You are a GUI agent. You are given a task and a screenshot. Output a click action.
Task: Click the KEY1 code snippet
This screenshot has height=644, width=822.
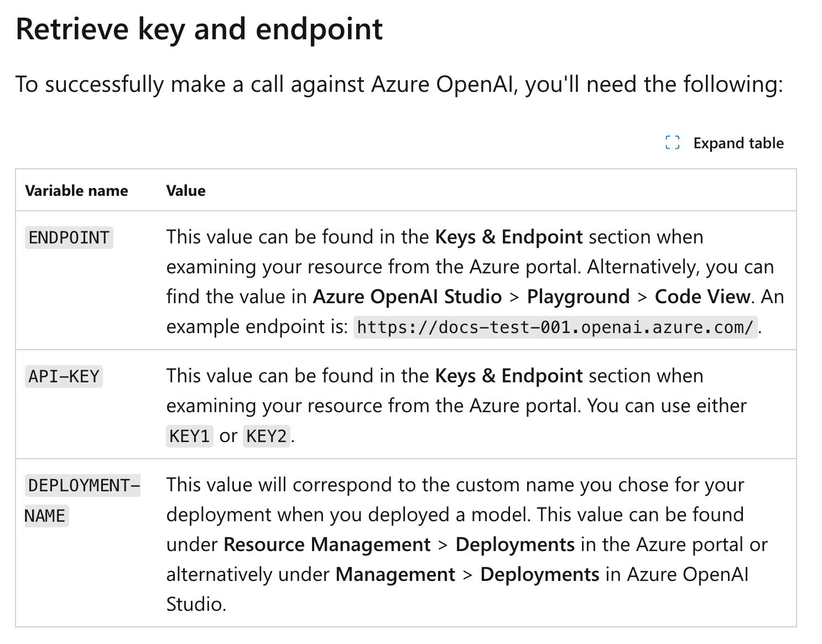coord(190,437)
